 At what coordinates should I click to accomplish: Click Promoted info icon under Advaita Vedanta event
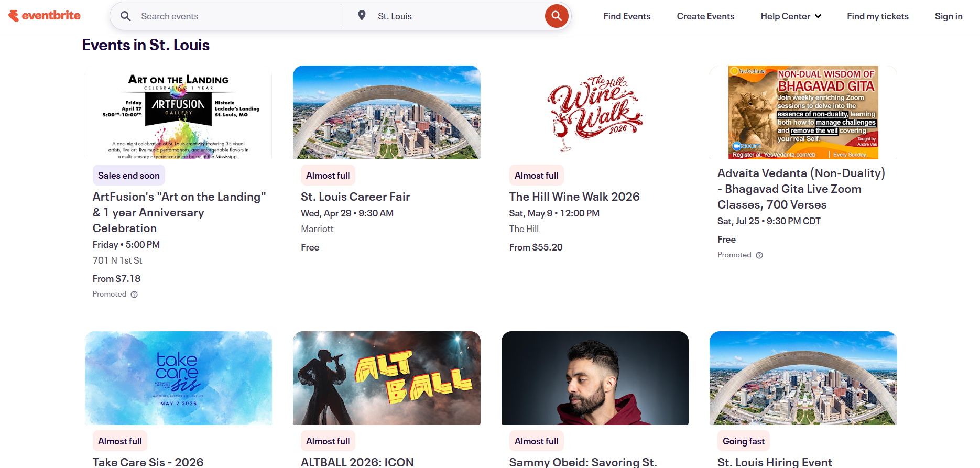[759, 255]
